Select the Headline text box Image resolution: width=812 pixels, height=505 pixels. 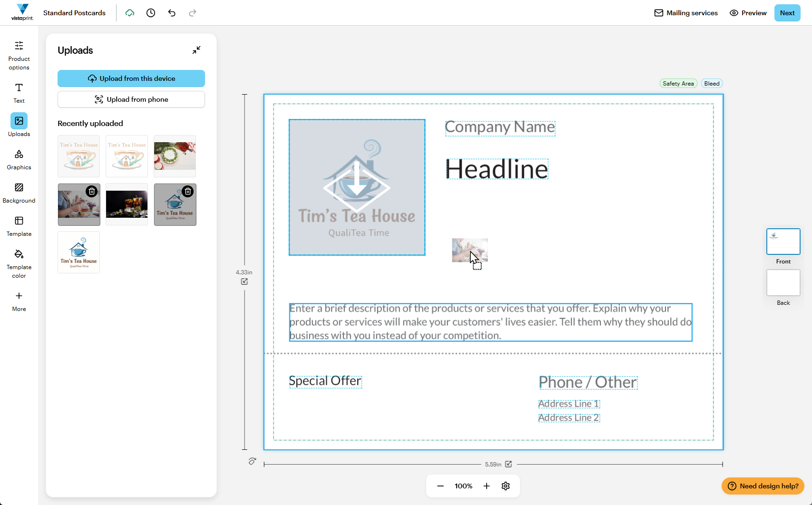coord(497,169)
